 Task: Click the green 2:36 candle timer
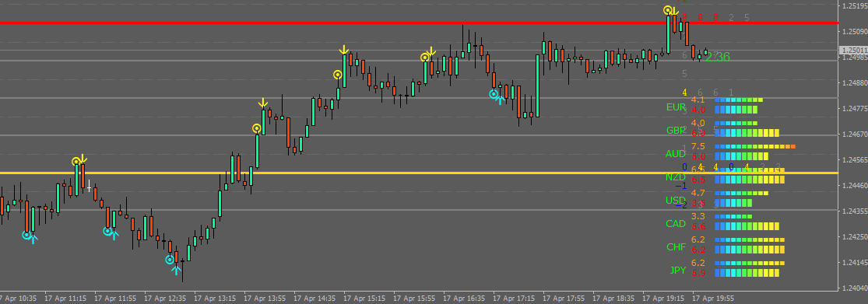point(718,57)
